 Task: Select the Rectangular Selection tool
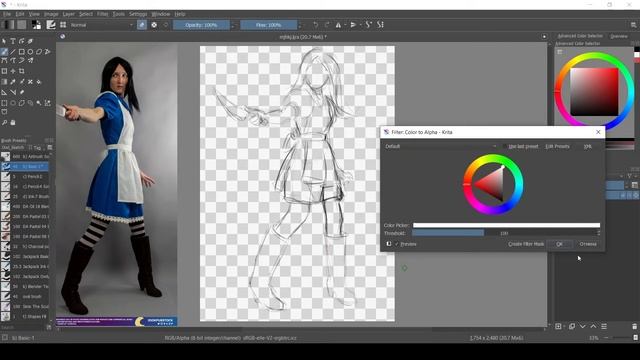(x=4, y=103)
